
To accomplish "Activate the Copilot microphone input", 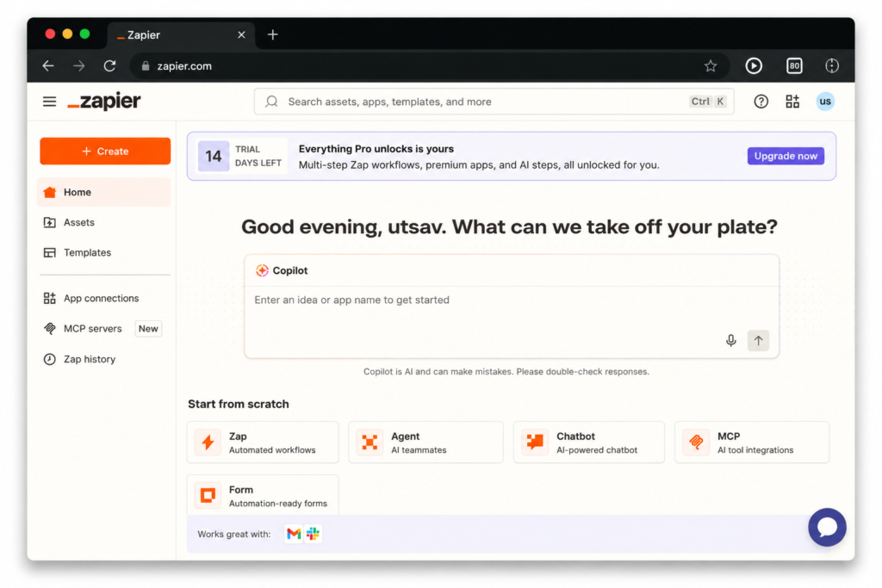I will pos(730,340).
